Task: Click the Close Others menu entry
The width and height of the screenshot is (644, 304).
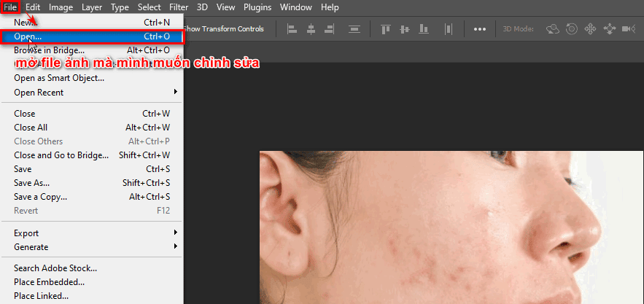Action: coord(92,141)
